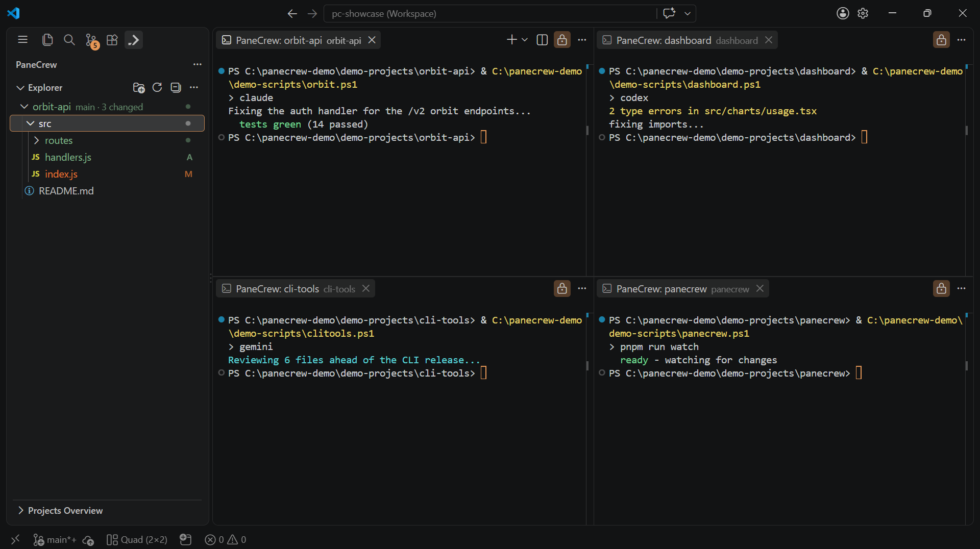Close the panecrew terminal tab

click(760, 289)
